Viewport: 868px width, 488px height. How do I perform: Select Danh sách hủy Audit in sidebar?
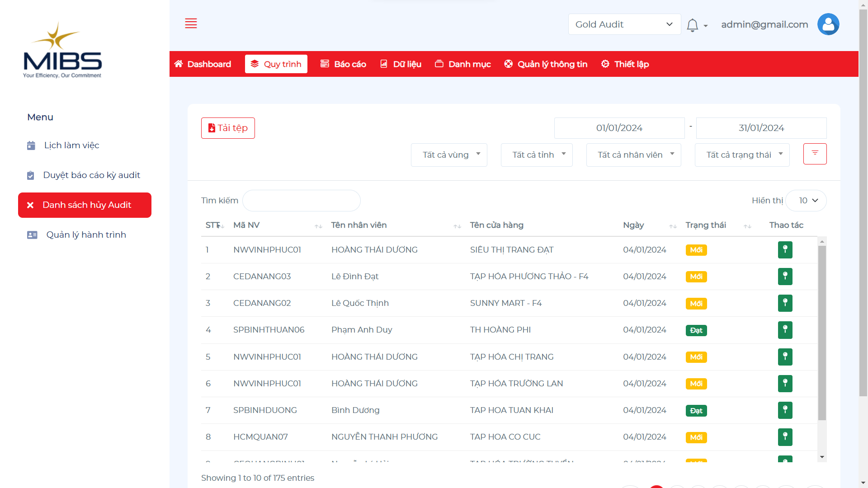[85, 205]
